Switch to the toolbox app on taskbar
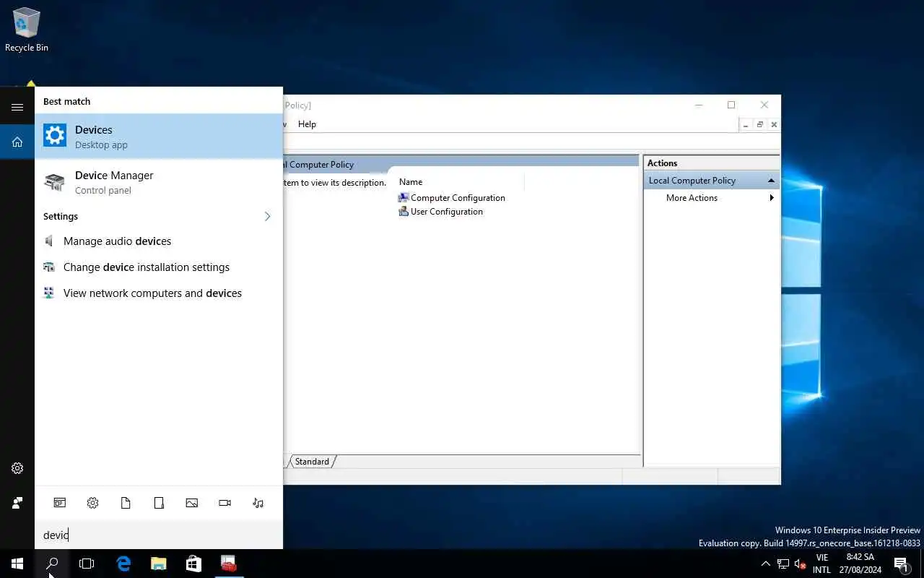924x578 pixels. pos(229,564)
